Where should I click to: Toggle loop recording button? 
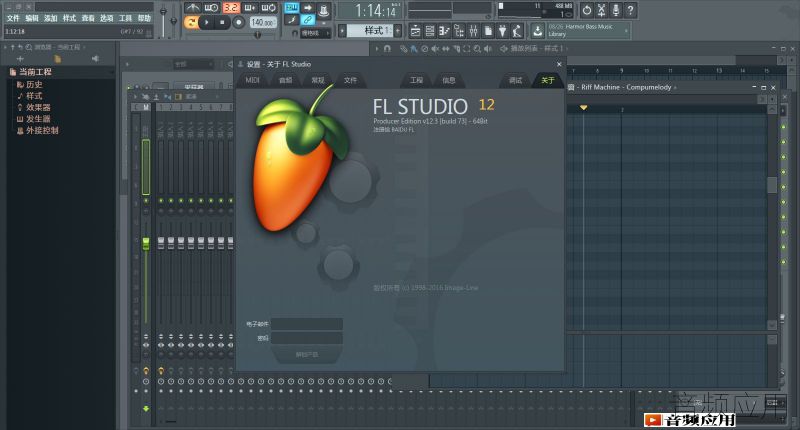269,8
